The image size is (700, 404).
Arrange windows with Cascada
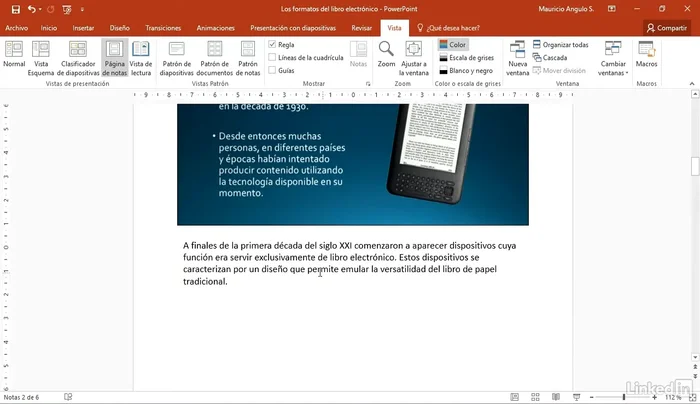(x=550, y=58)
